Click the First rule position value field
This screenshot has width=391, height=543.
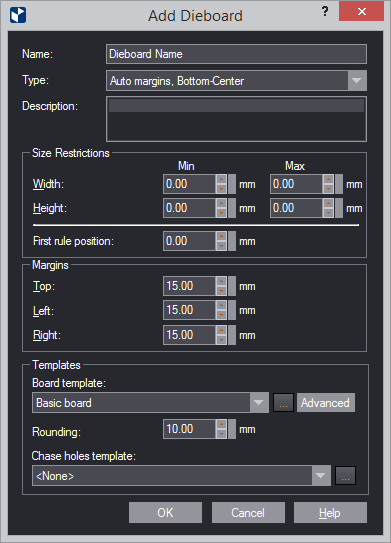coord(190,241)
